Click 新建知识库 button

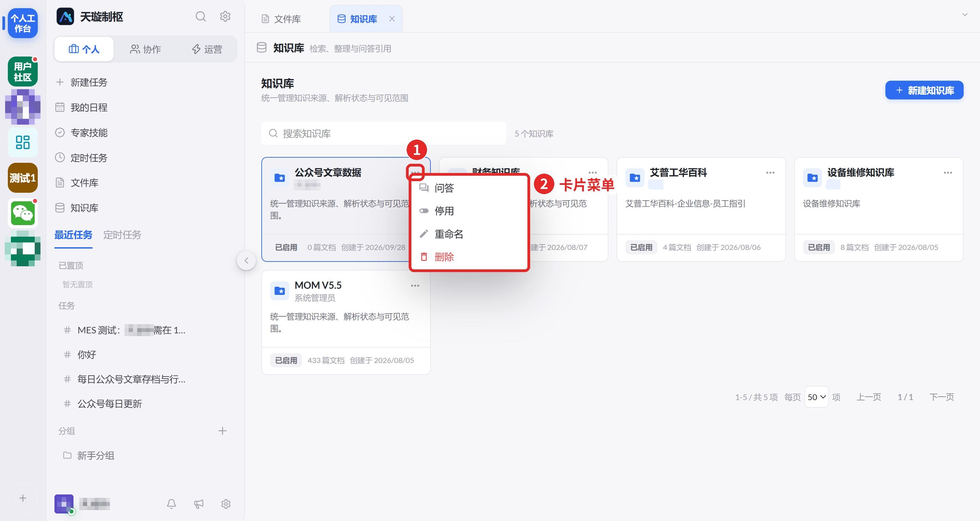point(924,90)
